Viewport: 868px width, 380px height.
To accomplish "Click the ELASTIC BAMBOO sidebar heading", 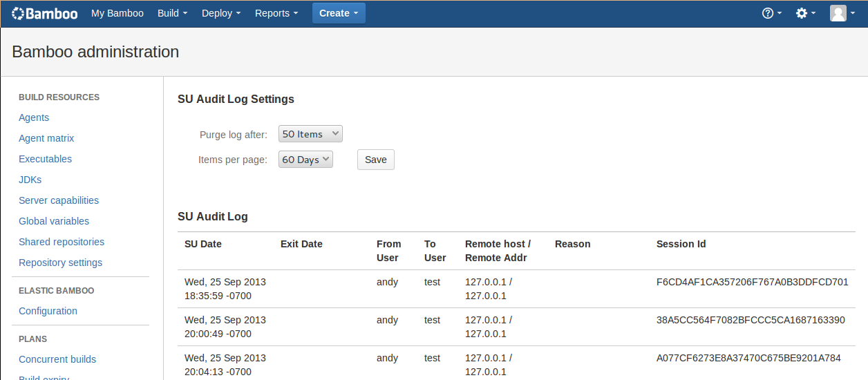I will coord(56,291).
